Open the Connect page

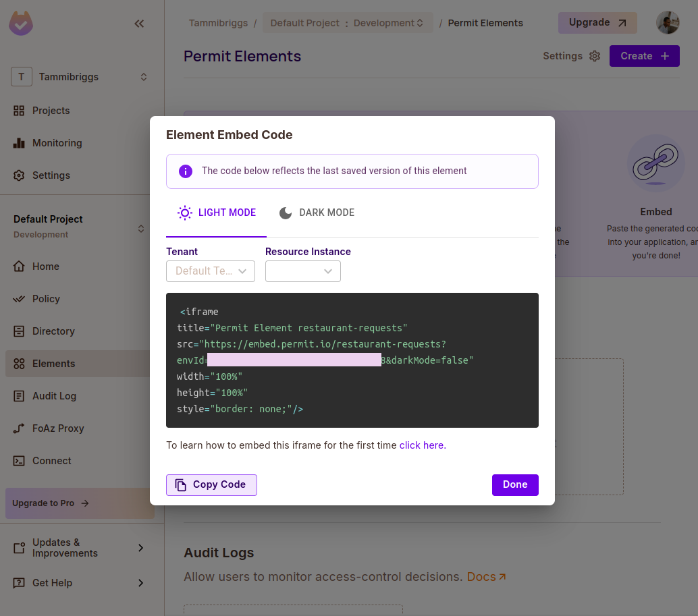pyautogui.click(x=51, y=461)
